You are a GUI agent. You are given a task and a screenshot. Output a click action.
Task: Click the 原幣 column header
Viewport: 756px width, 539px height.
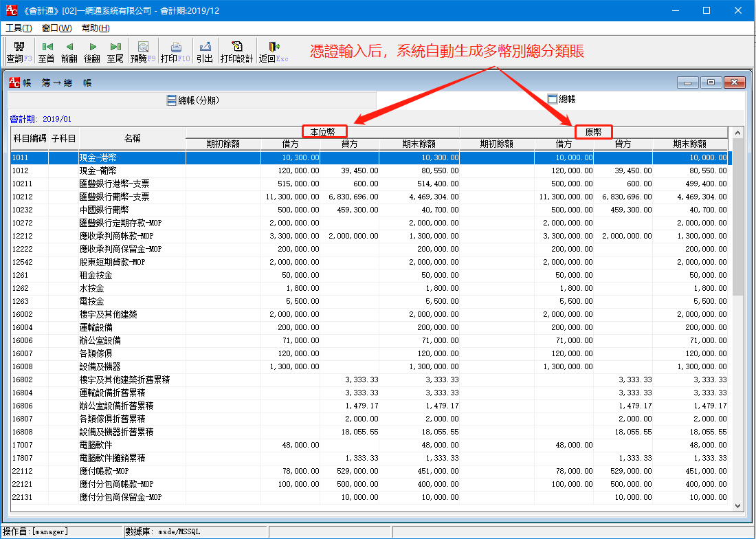(593, 130)
